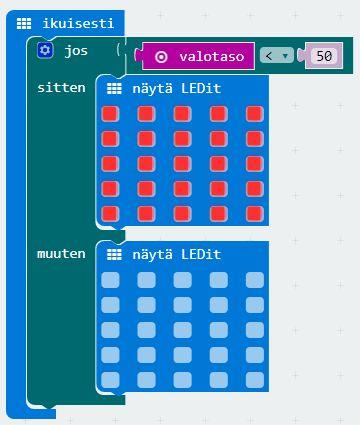Open the less-than comparison operator dropdown
Image resolution: width=360 pixels, height=425 pixels.
[277, 56]
